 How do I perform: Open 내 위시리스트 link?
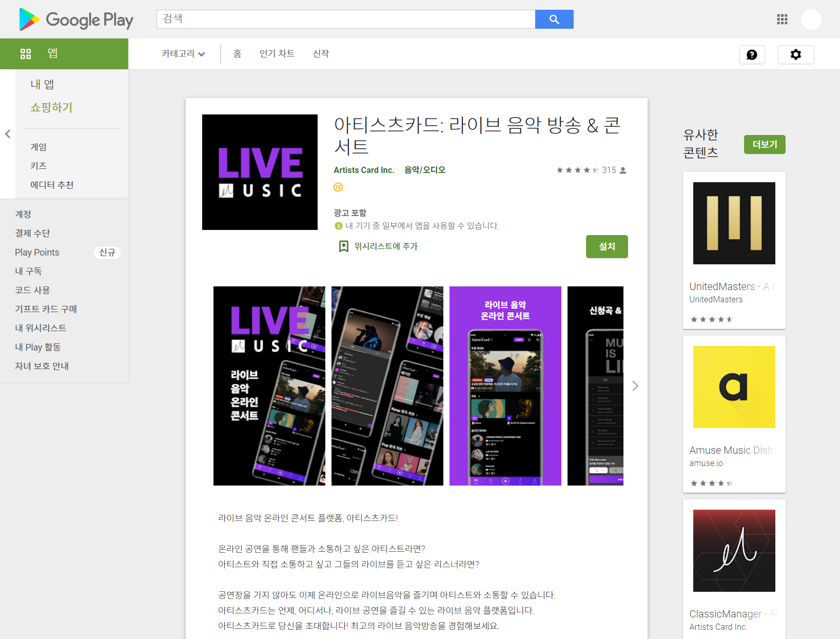[41, 328]
